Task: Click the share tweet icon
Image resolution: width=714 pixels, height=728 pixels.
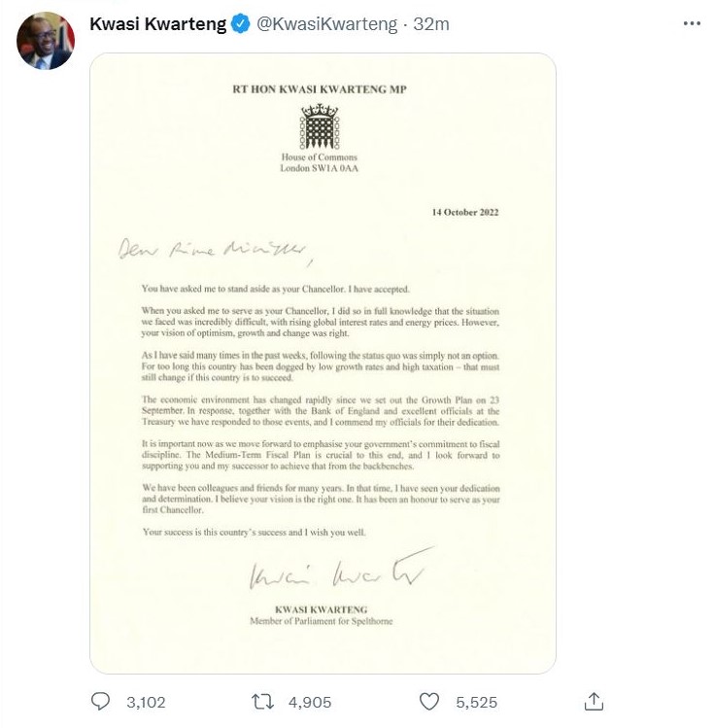Action: pos(595,701)
